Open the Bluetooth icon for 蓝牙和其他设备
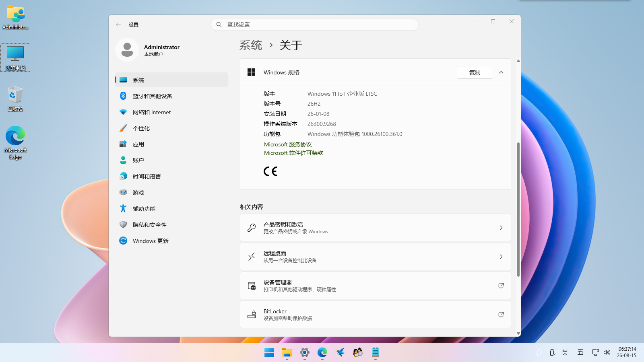The image size is (644, 362). [123, 96]
